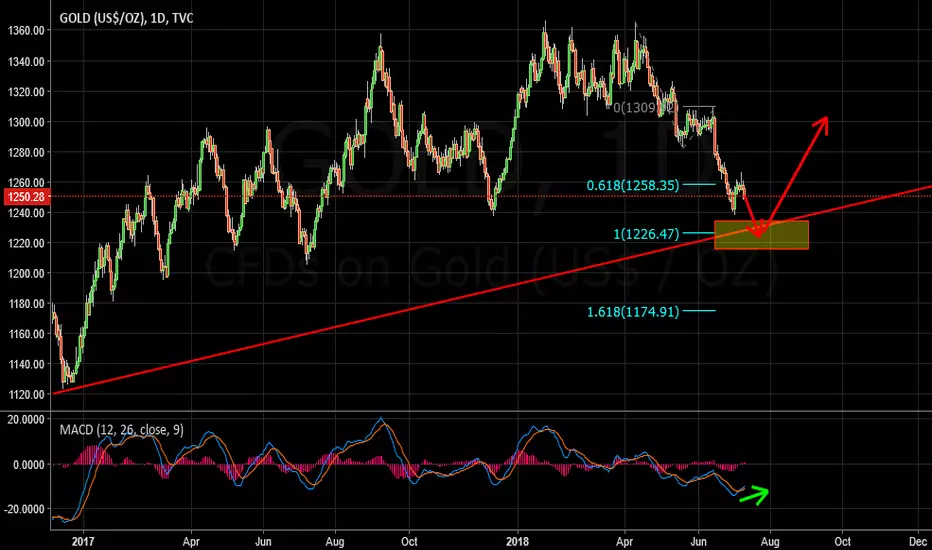Click the 2018 label on the time axis
The height and width of the screenshot is (550, 932).
[x=518, y=542]
